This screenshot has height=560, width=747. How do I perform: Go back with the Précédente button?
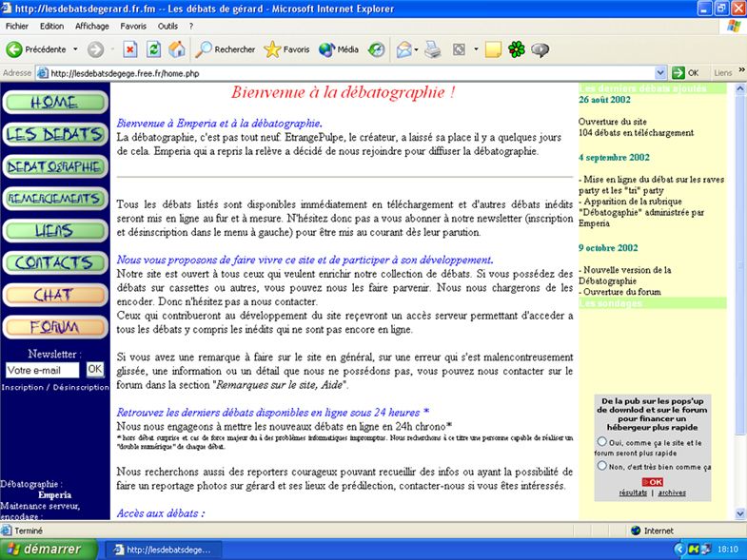pyautogui.click(x=36, y=49)
